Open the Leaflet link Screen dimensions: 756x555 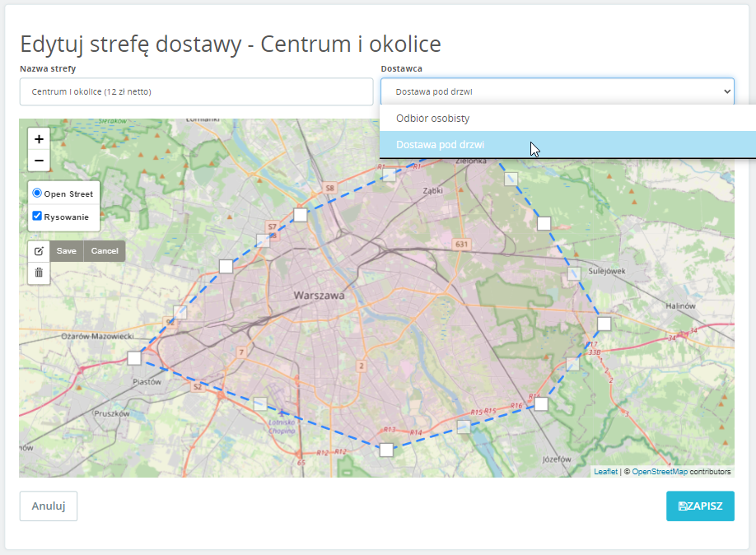605,472
